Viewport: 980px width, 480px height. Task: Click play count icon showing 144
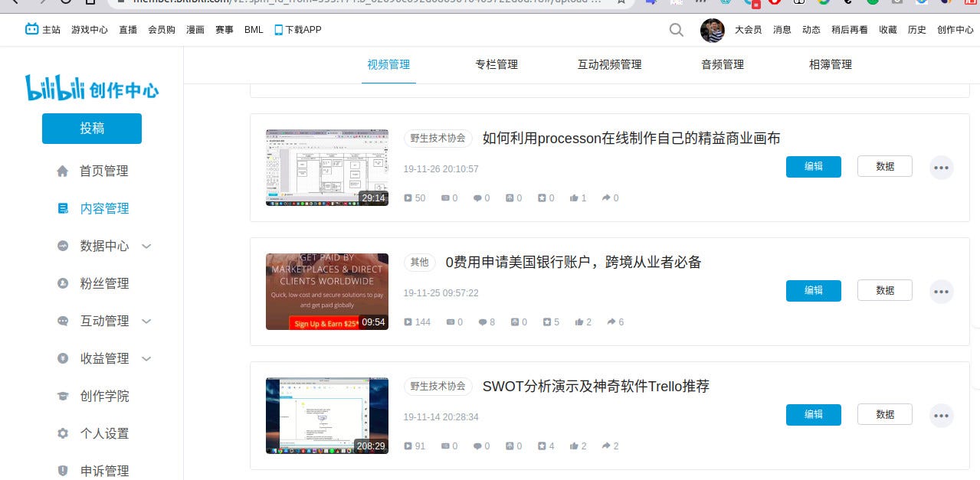click(x=408, y=322)
